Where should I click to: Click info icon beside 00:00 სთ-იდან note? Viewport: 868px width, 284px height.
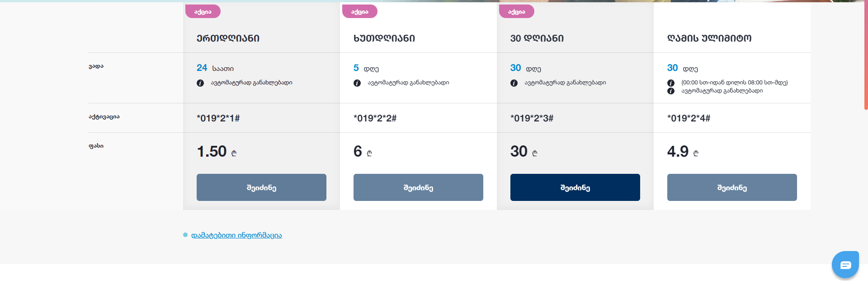(x=671, y=83)
